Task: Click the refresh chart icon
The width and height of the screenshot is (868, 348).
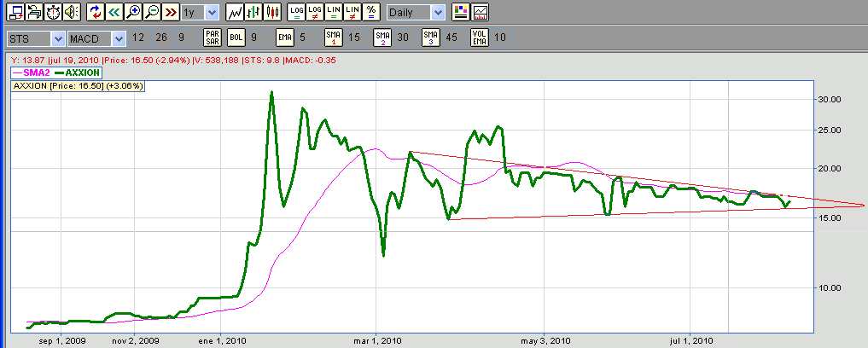Action: 95,13
